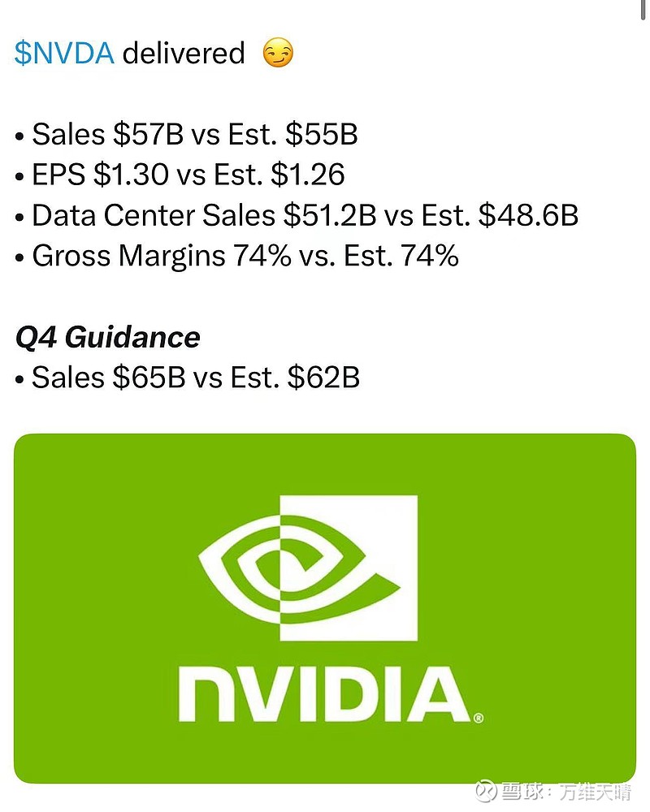The image size is (650, 812).
Task: Click the Xueqiu snowball watermark logo
Action: [x=486, y=791]
